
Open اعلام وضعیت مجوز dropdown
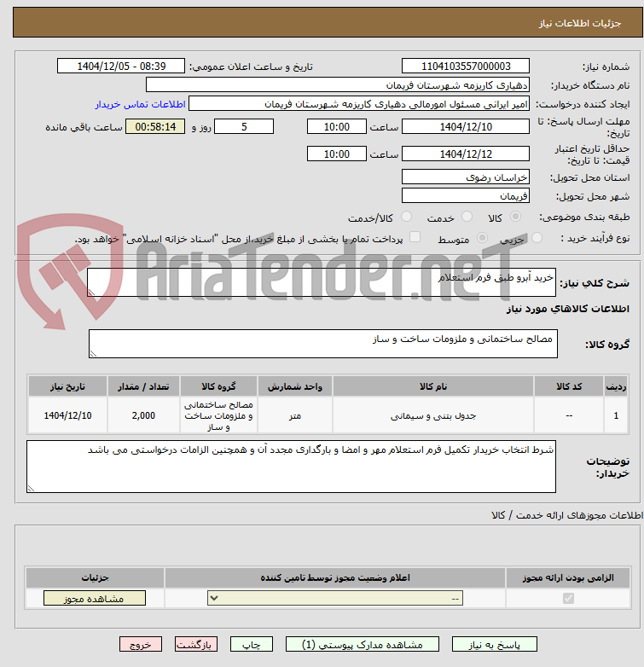click(335, 598)
